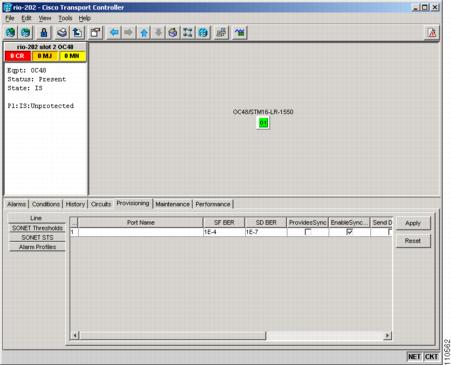Screen dimensions: 451x365
Task: Open the SD BER value 1E-7 cell
Action: [266, 232]
